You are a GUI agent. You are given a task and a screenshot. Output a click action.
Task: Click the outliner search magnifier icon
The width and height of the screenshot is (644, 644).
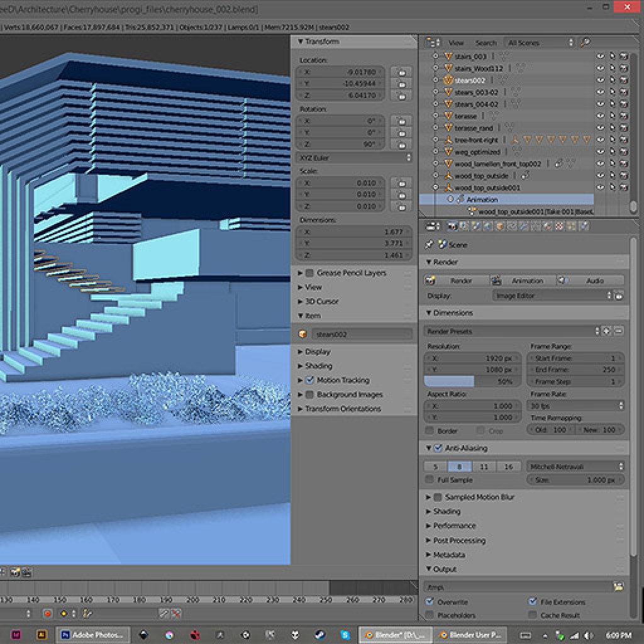[x=585, y=43]
